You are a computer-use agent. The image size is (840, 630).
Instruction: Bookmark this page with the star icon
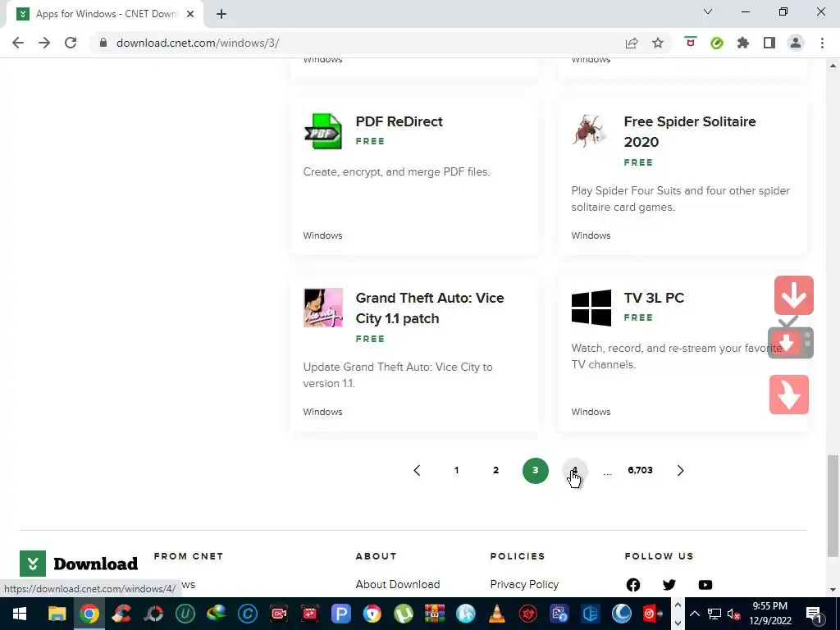(658, 43)
